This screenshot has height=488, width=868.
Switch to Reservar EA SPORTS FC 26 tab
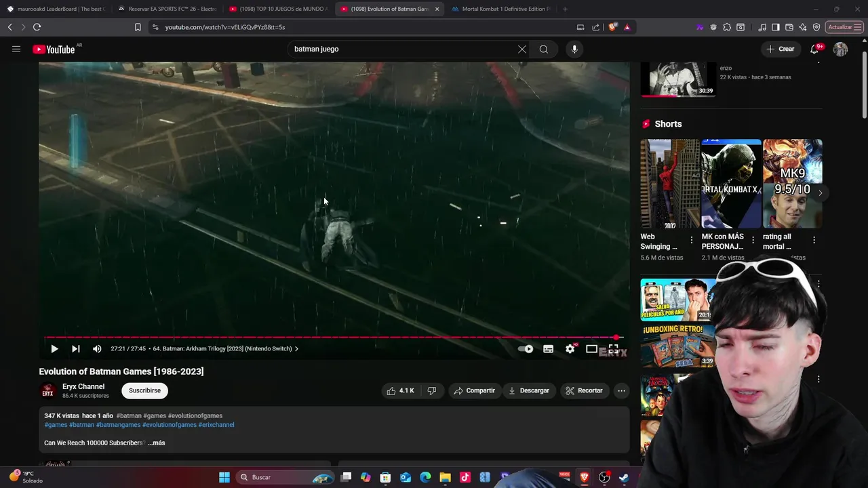[x=167, y=9]
